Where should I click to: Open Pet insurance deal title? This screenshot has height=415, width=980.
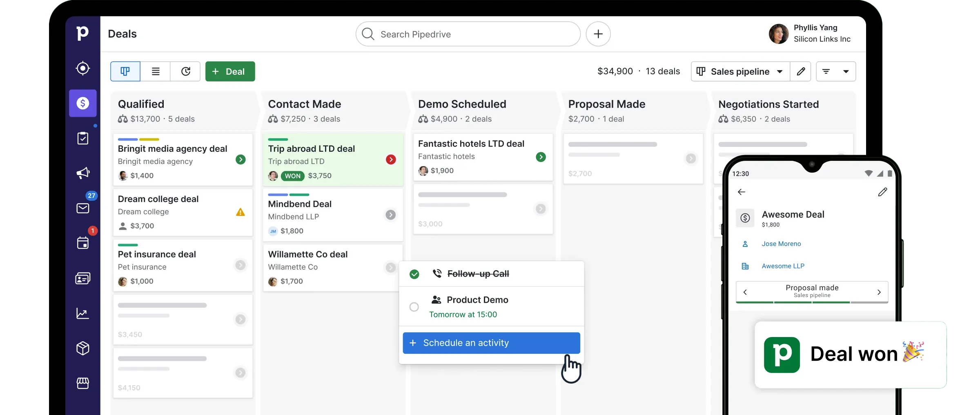157,254
